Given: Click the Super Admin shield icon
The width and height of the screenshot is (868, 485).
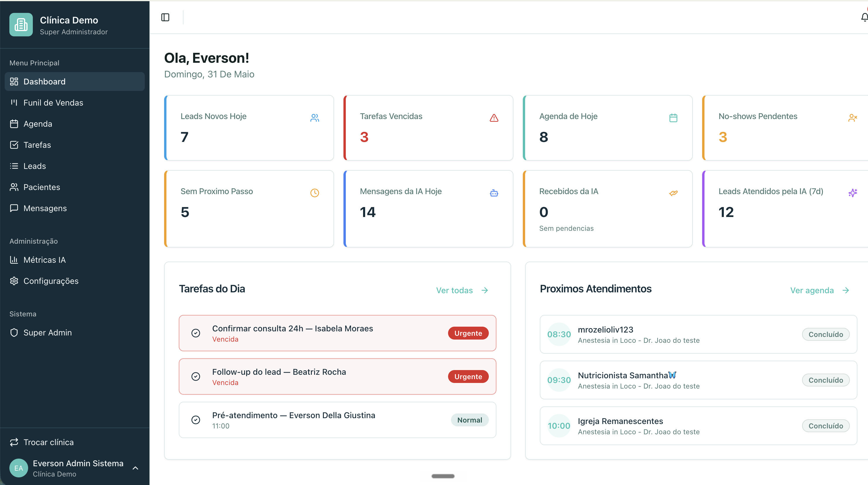Looking at the screenshot, I should pyautogui.click(x=14, y=333).
